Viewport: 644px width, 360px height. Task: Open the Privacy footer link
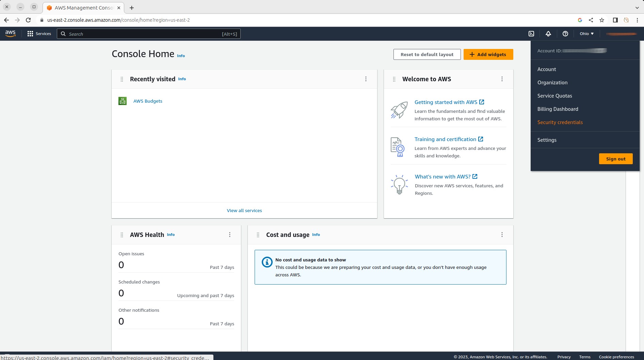point(564,357)
